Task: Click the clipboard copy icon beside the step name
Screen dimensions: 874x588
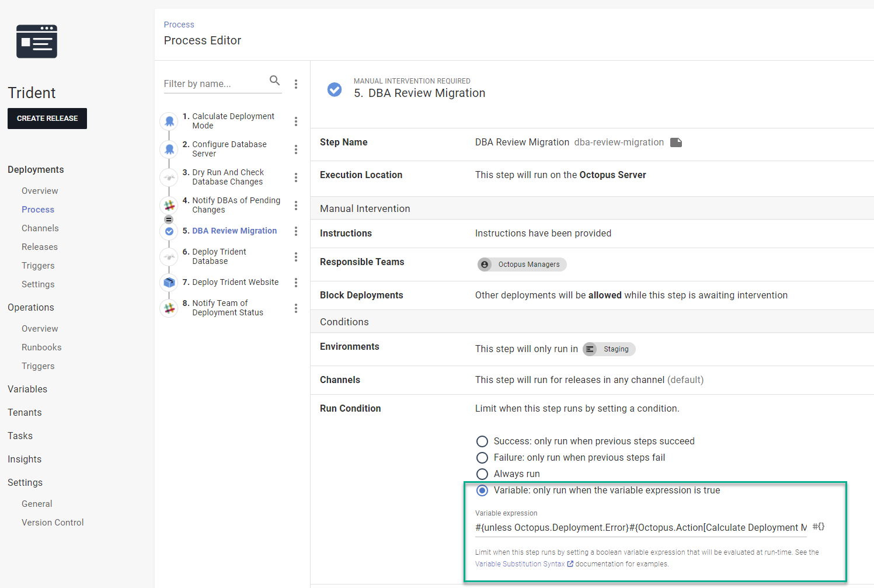Action: 676,142
